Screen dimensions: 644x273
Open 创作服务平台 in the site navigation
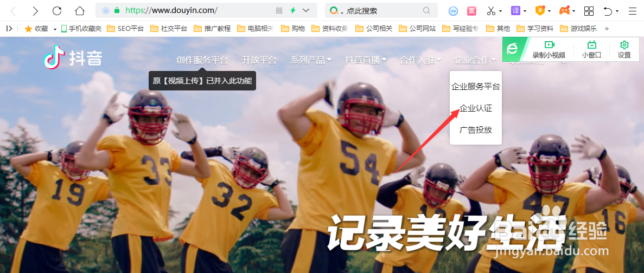point(202,60)
